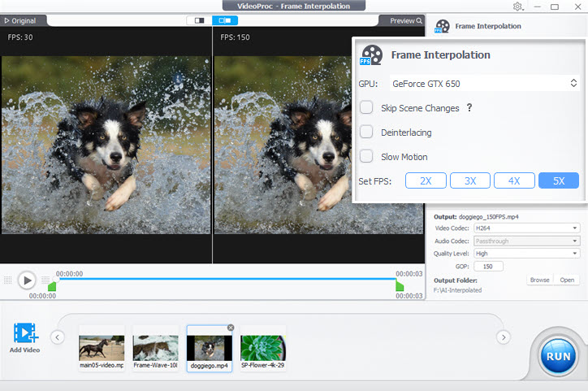Click the Browse output folder button
The width and height of the screenshot is (588, 391).
coord(540,280)
